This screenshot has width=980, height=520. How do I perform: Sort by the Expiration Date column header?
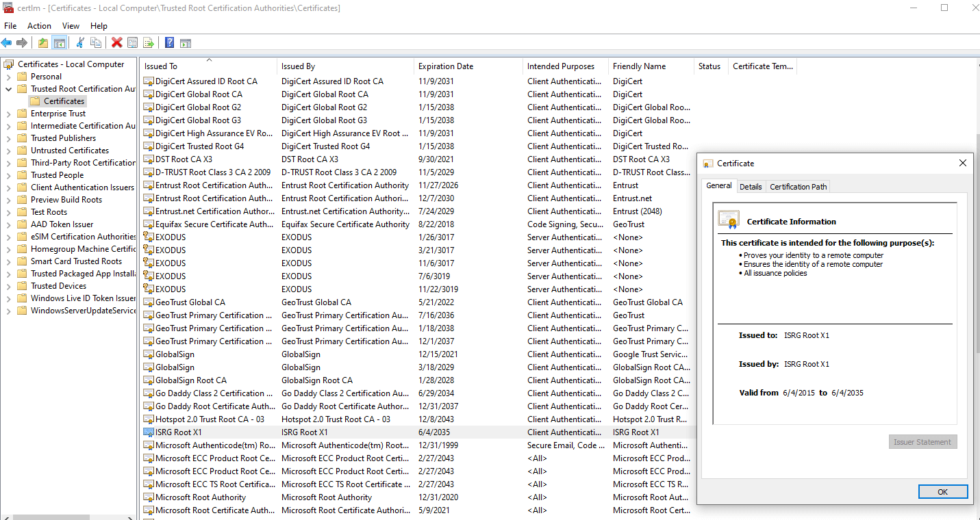(468, 66)
